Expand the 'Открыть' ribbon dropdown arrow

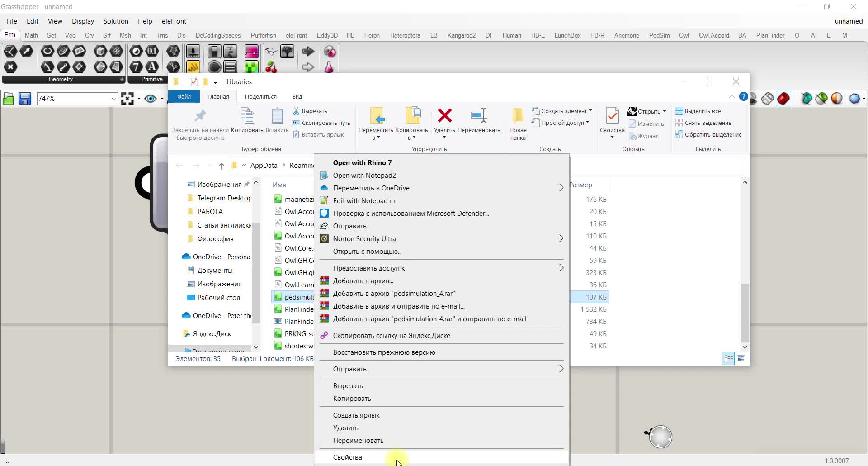click(x=665, y=111)
